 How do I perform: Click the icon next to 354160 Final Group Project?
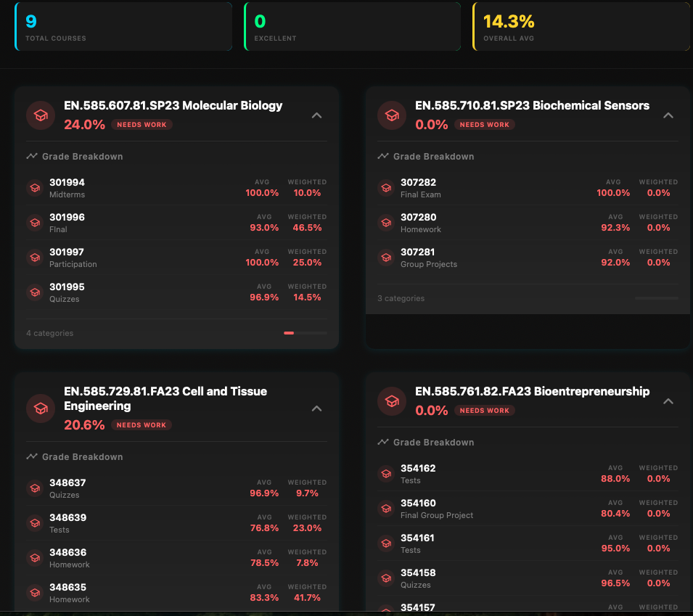[385, 509]
